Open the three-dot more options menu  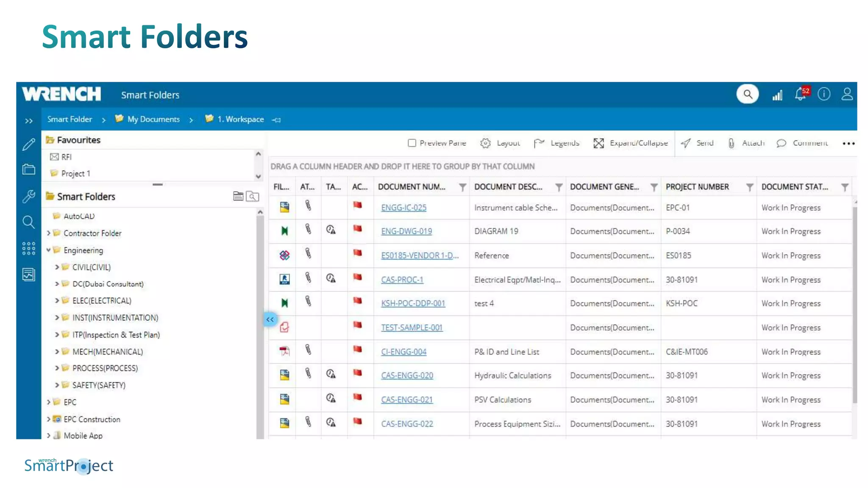(849, 144)
